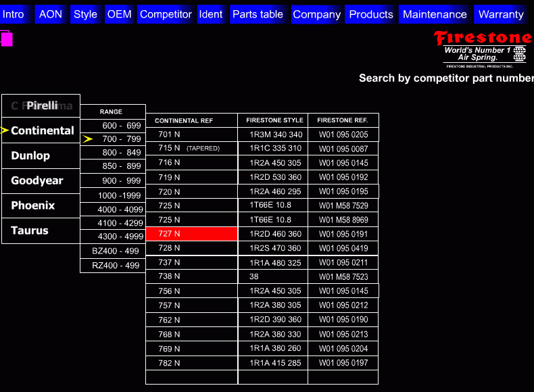
Task: Click Firestone ref W01 M58 8969
Action: click(343, 220)
